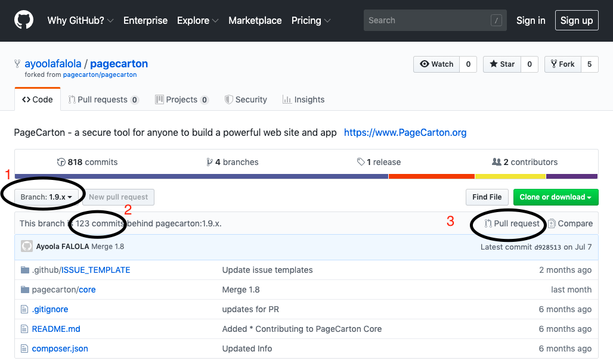Click the pagecarton/core folder icon
The height and width of the screenshot is (364, 613).
pos(25,290)
